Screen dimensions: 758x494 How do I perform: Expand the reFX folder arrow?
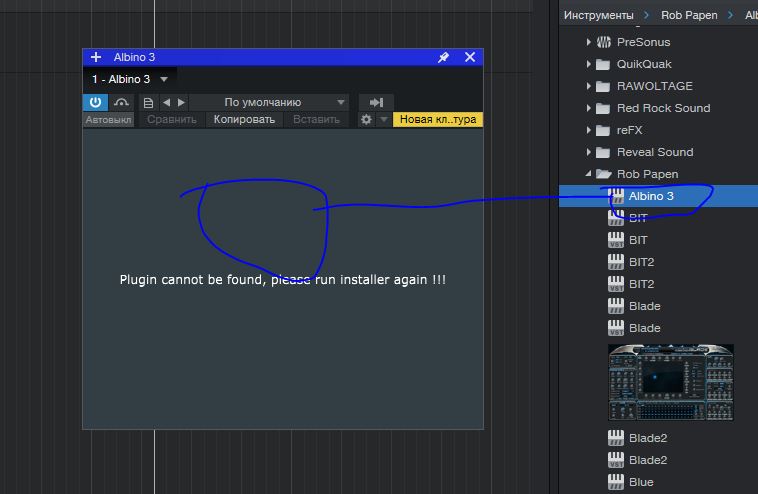(588, 130)
